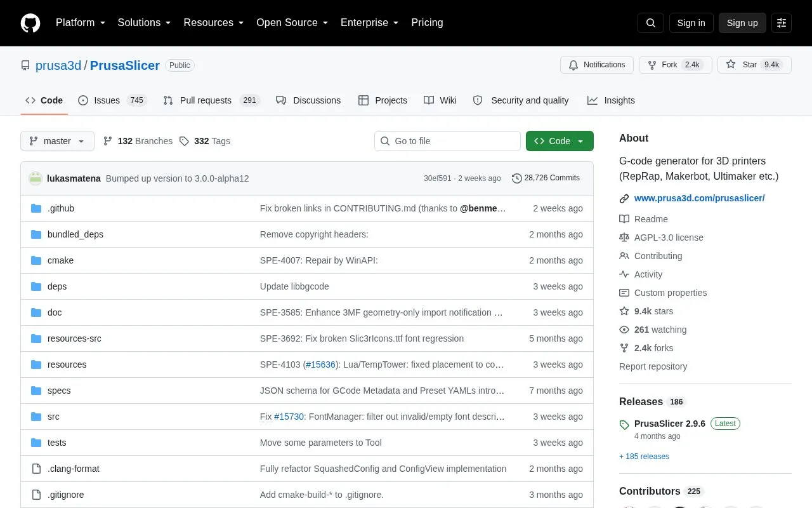This screenshot has height=508, width=812.
Task: Click the Sign in button
Action: 691,23
